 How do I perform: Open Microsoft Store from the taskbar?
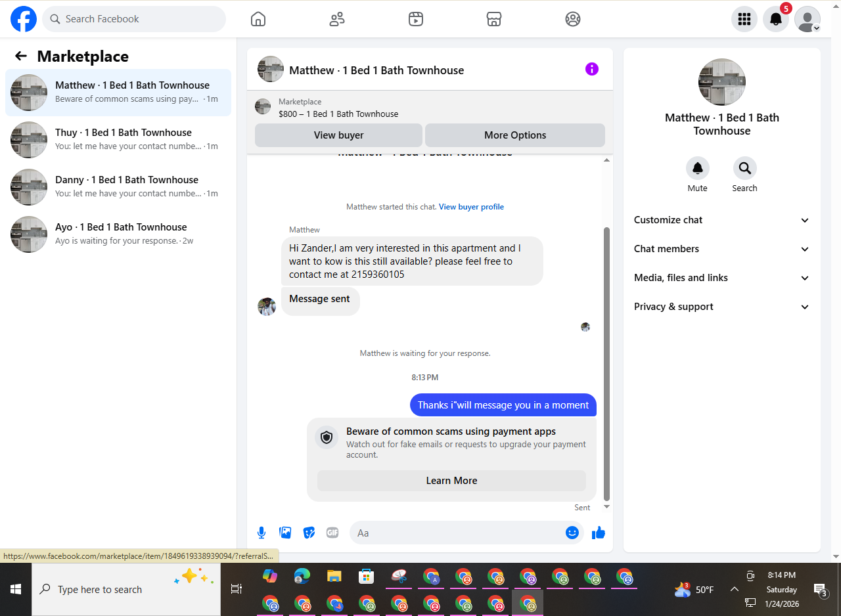(x=366, y=577)
